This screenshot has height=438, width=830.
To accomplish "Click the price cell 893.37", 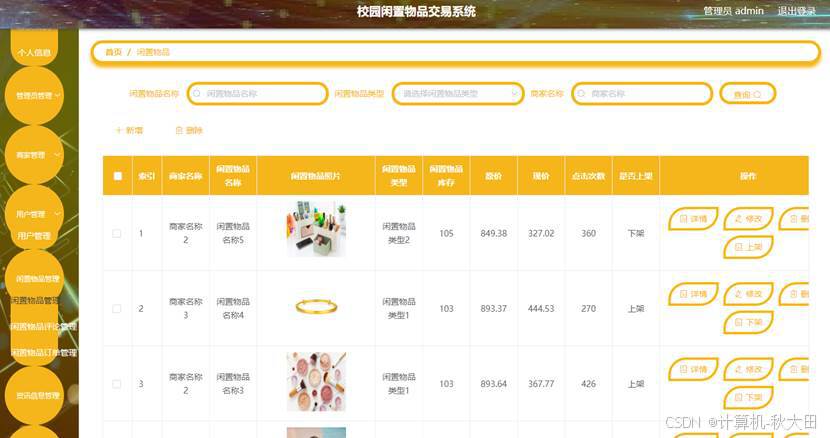I will [493, 309].
